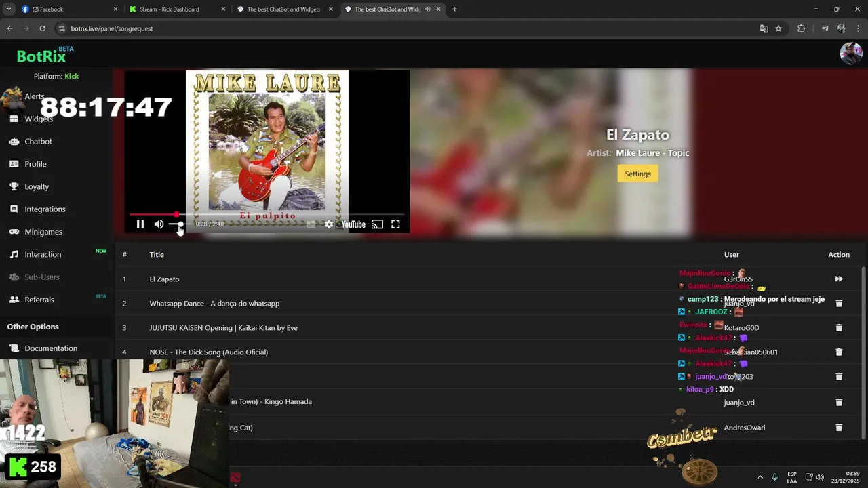Screen dimensions: 868x488
Task: Open Sub-Users sidebar item
Action: pos(42,277)
